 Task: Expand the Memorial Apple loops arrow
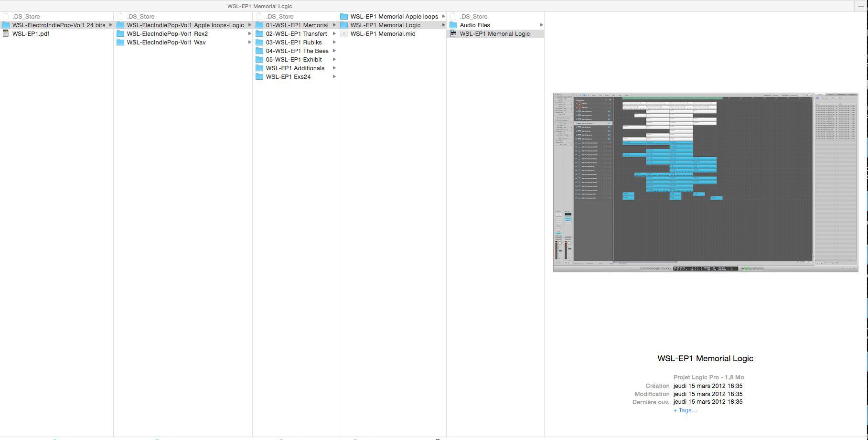(x=444, y=16)
